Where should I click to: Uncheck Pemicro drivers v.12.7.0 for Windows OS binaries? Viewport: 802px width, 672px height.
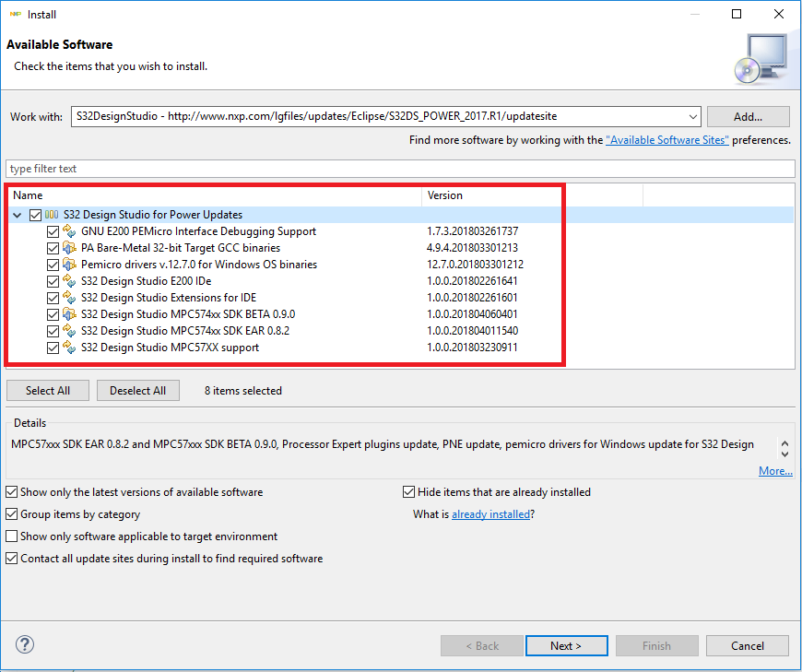tap(53, 265)
